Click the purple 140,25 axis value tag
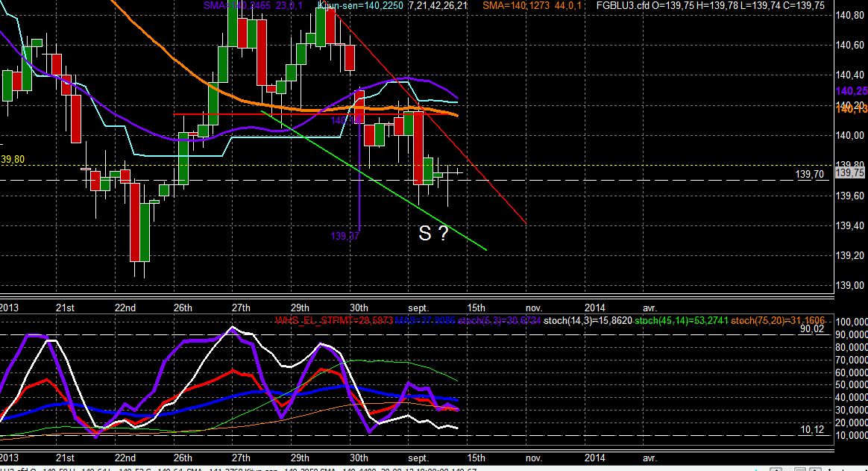This screenshot has width=868, height=471. [852, 91]
